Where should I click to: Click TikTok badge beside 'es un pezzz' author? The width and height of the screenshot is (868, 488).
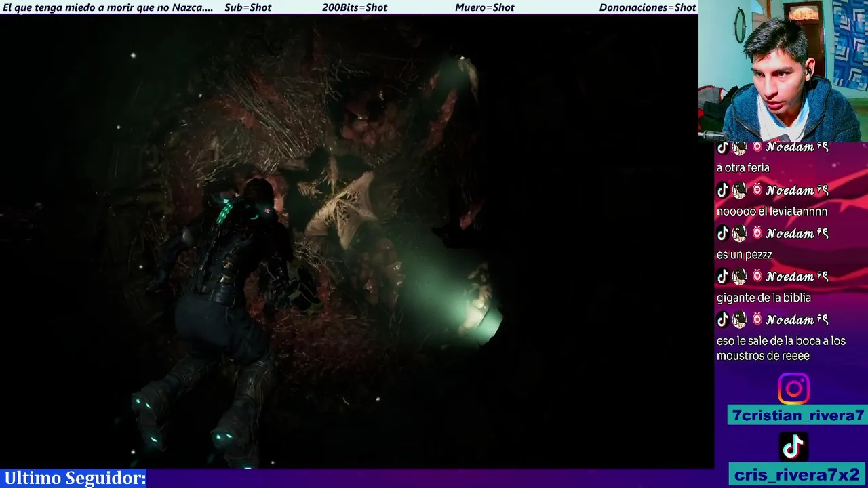pyautogui.click(x=723, y=234)
